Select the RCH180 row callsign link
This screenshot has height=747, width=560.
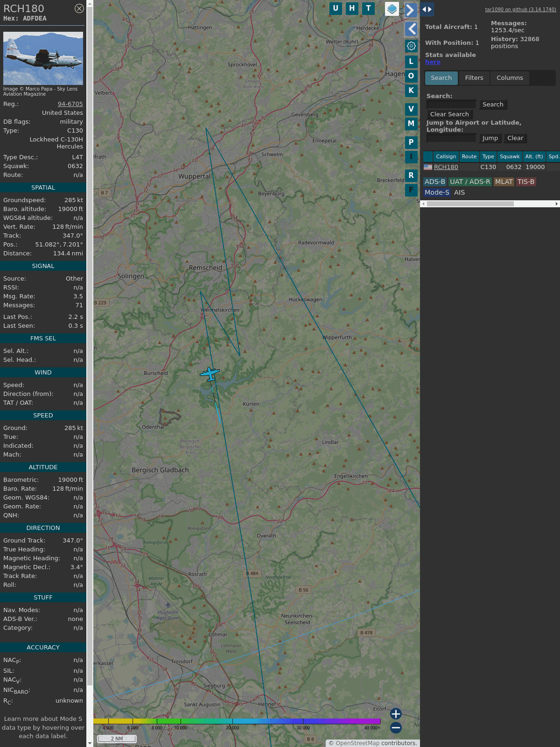point(446,167)
